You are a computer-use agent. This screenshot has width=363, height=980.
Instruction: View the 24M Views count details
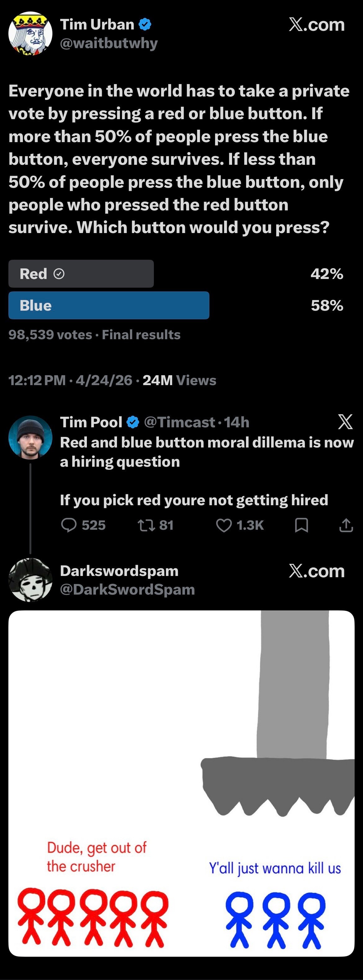[x=179, y=380]
